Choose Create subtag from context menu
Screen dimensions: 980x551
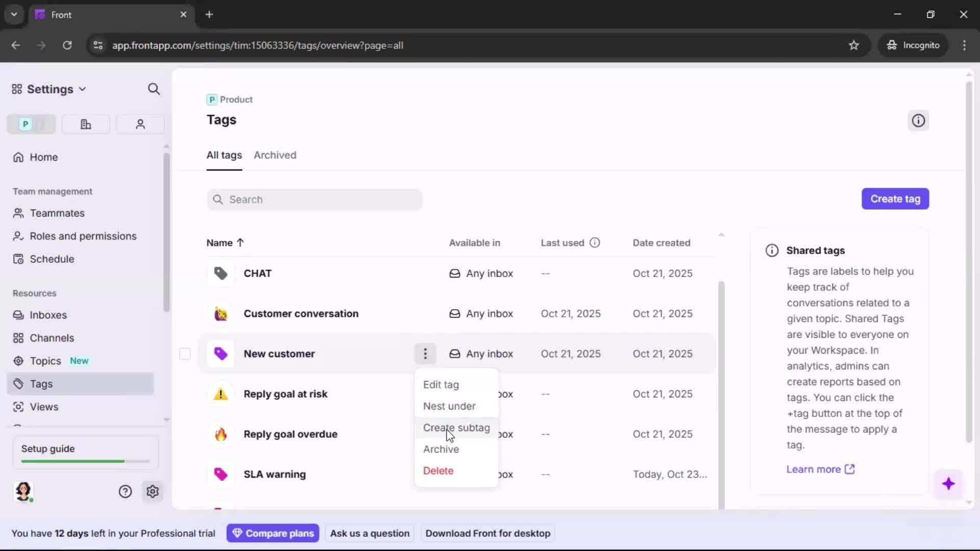click(456, 428)
